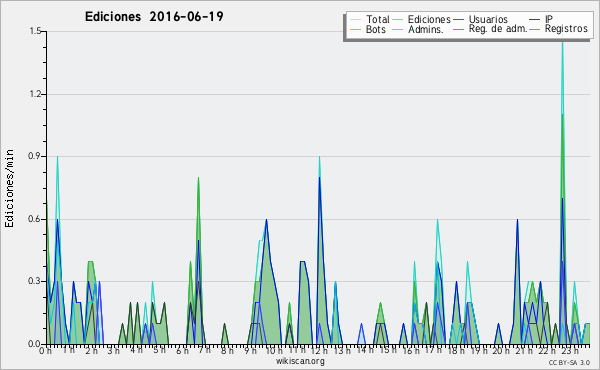The height and width of the screenshot is (370, 600).
Task: Select the "Total" legend label
Action: 378,19
